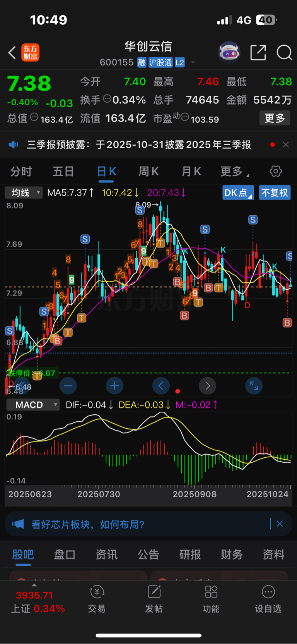Change the 不复权 adjustment option
Viewport: 297px width, 644px height.
tap(275, 192)
